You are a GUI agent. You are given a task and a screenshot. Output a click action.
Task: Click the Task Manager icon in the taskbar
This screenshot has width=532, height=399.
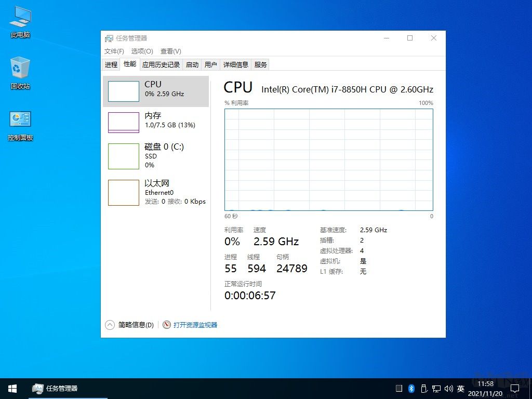click(x=38, y=388)
